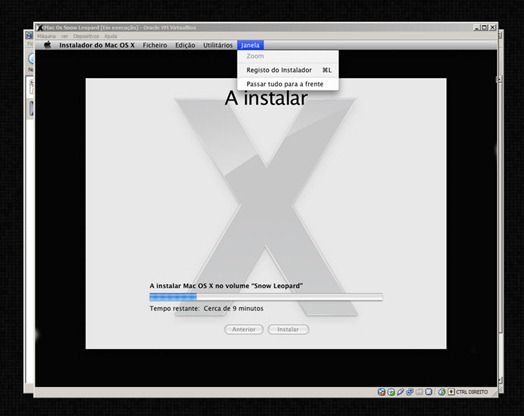This screenshot has height=416, width=524.
Task: Maximize the VirtualBox window
Action: pyautogui.click(x=484, y=28)
